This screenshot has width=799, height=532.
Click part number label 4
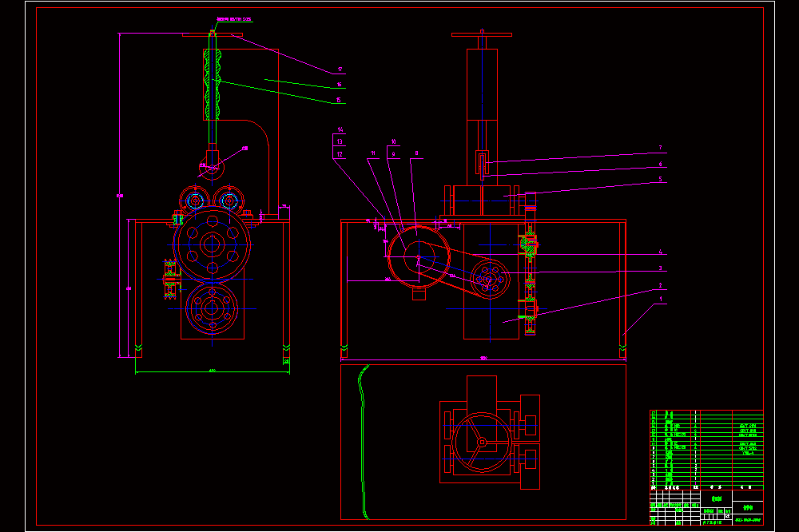(661, 252)
